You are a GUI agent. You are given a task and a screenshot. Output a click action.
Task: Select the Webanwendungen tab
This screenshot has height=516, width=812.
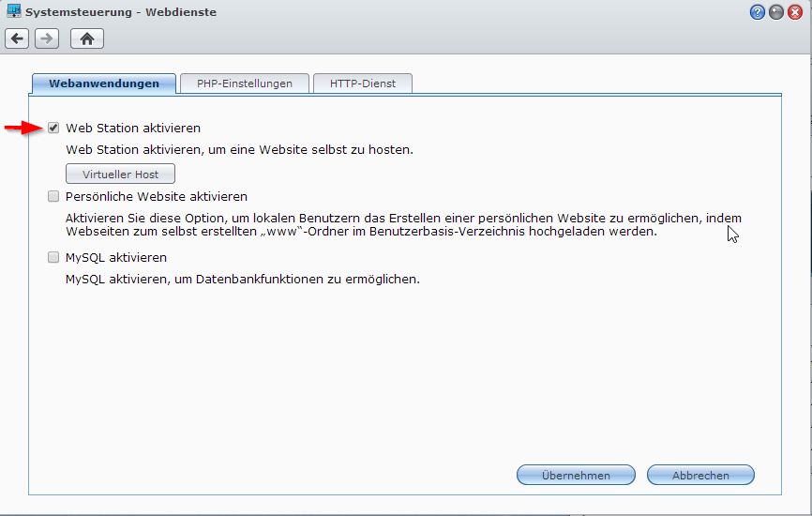pyautogui.click(x=103, y=83)
